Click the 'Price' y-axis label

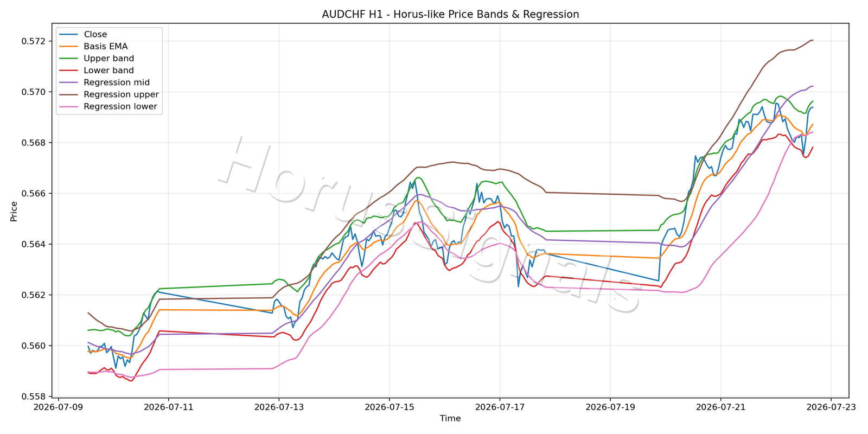(x=14, y=212)
